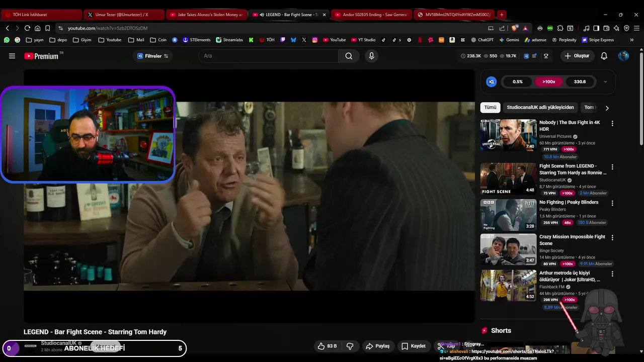
Task: Click the site settings icon in the address bar
Action: (x=60, y=28)
